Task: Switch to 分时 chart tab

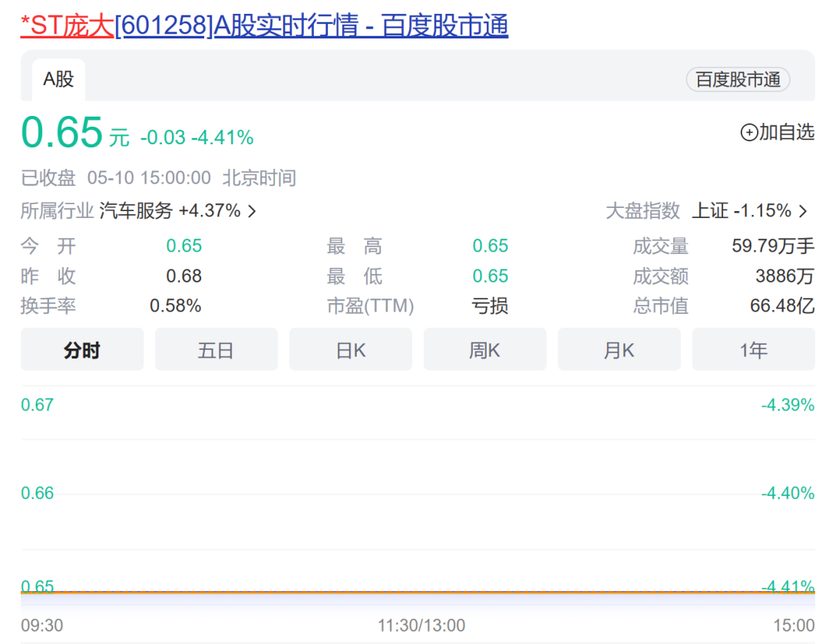Action: point(82,349)
